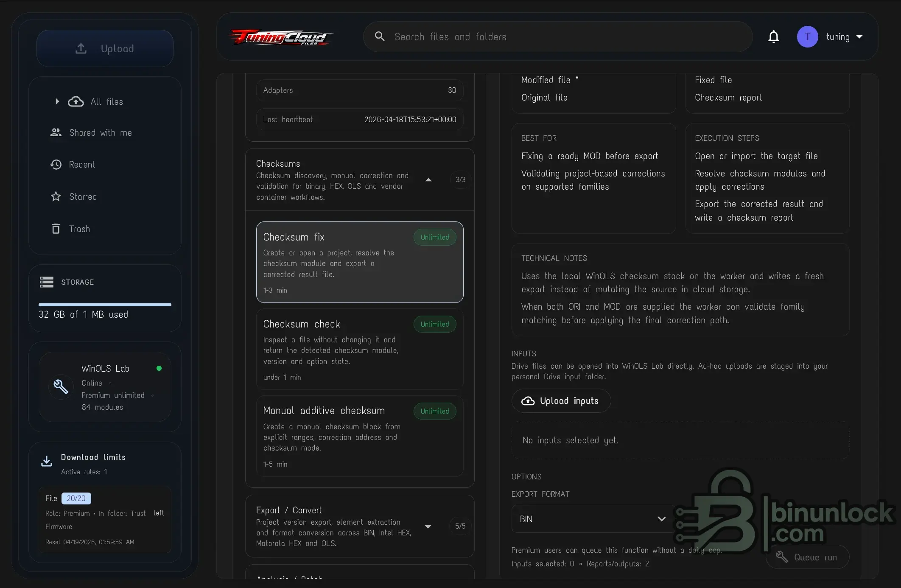Expand the All files tree arrow

pyautogui.click(x=57, y=101)
